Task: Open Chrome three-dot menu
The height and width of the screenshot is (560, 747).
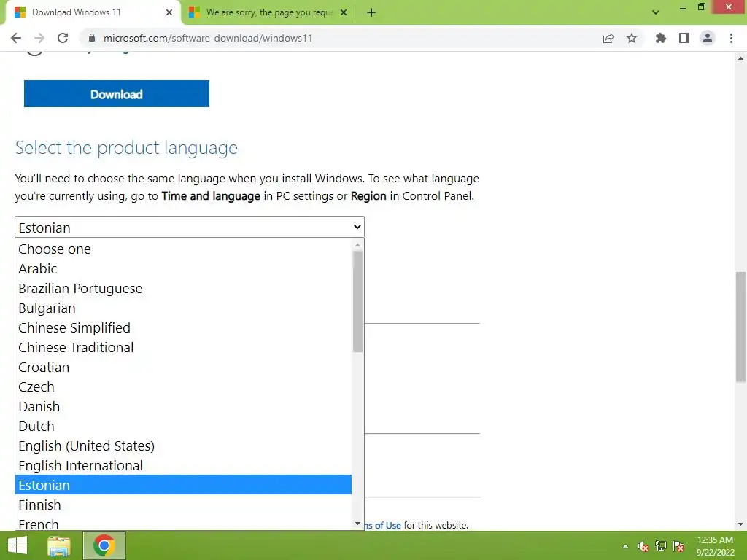Action: point(731,38)
